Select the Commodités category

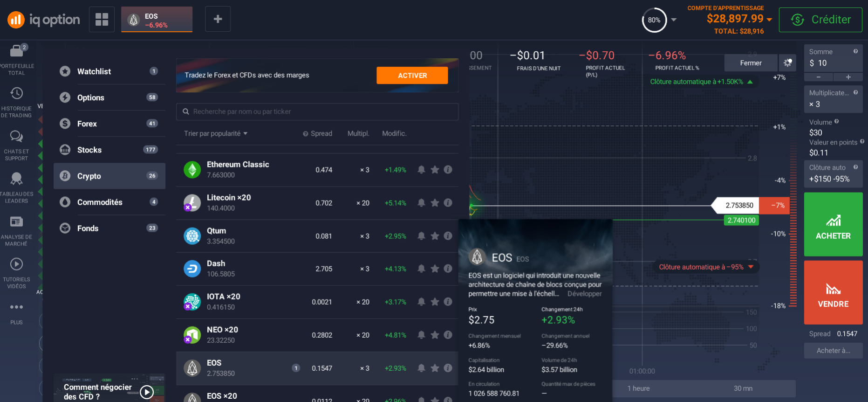[109, 202]
